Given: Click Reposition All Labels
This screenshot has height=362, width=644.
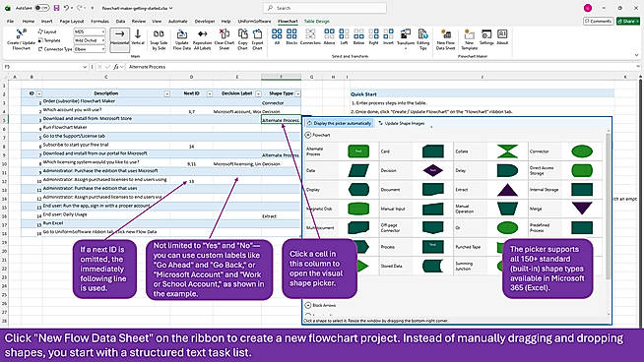Looking at the screenshot, I should point(202,39).
